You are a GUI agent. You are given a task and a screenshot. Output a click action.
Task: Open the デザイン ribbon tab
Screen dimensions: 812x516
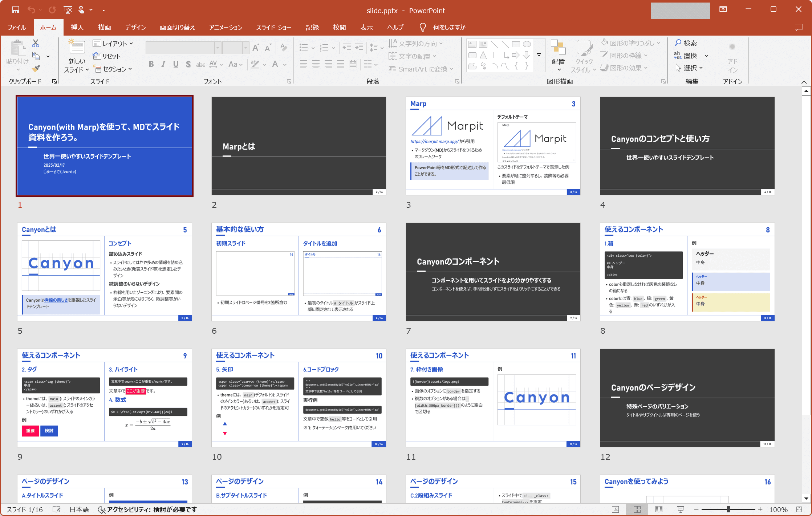coord(135,27)
